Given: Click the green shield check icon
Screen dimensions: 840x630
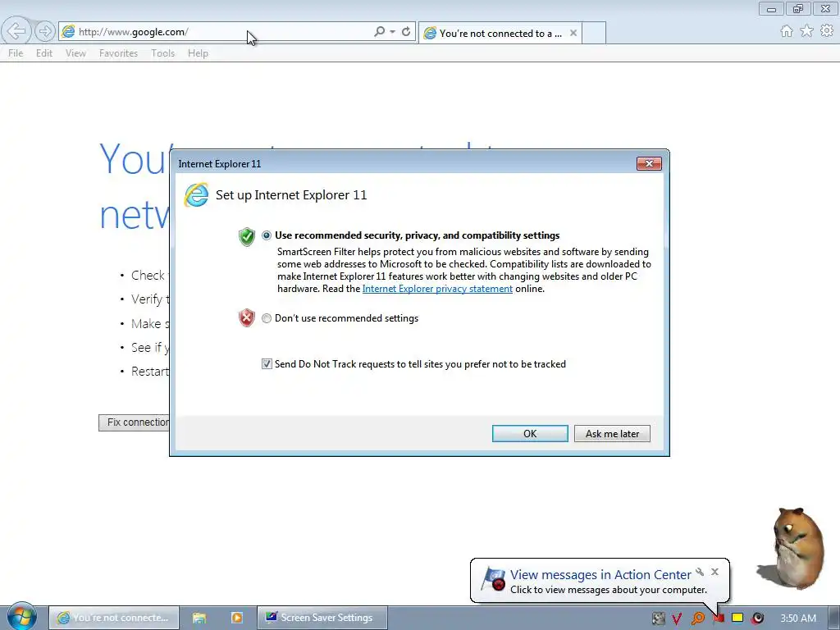Looking at the screenshot, I should click(246, 236).
